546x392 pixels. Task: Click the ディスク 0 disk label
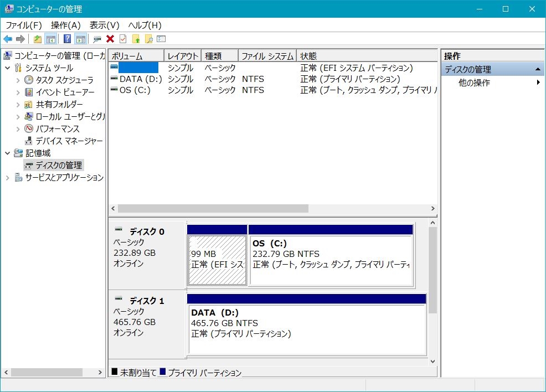point(147,231)
